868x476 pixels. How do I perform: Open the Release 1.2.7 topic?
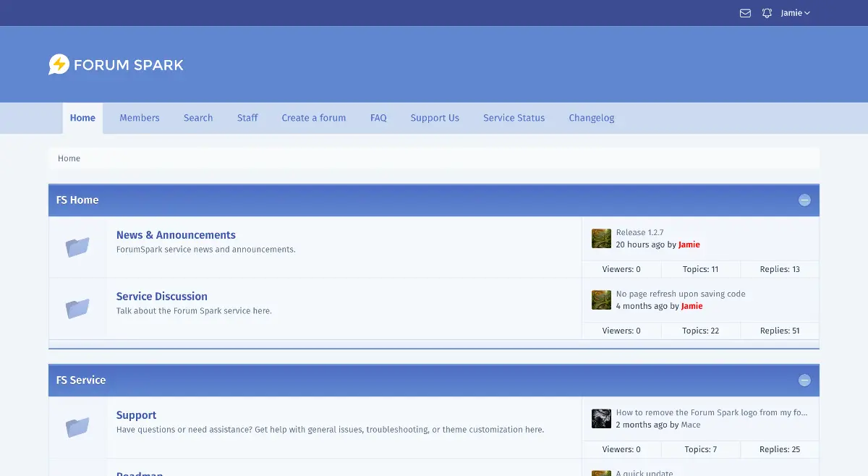639,233
